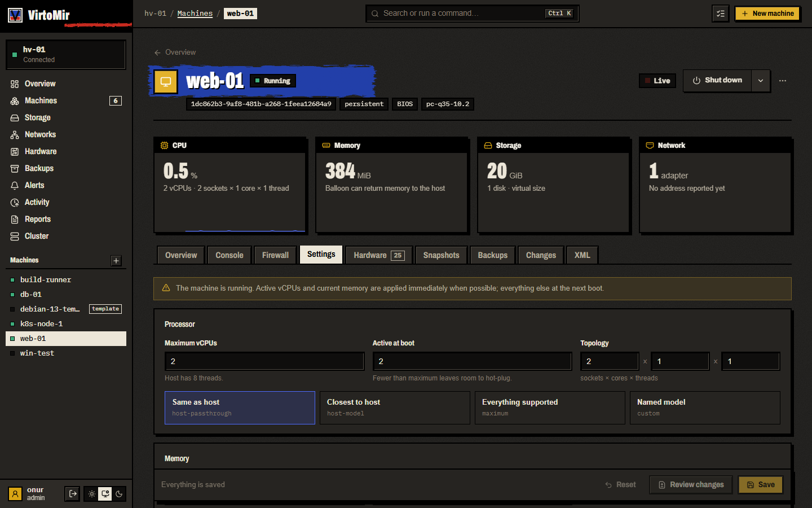This screenshot has height=508, width=812.
Task: Click the Active at boot input field
Action: point(472,361)
